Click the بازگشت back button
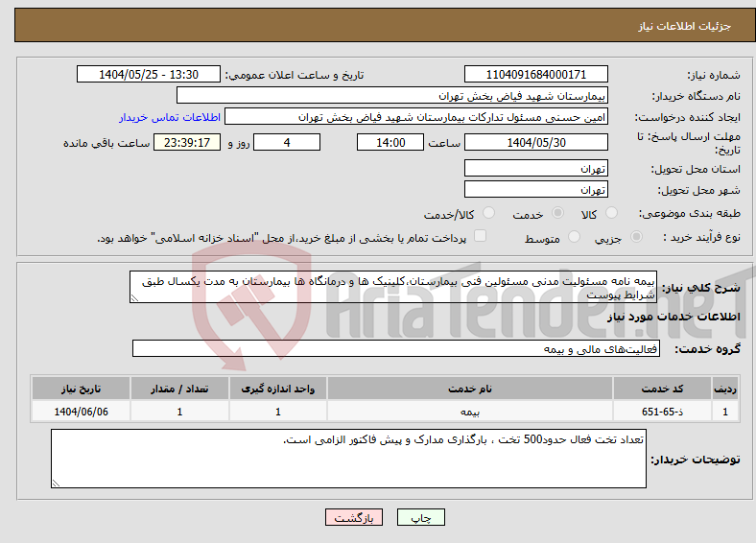This screenshot has width=756, height=543. click(x=354, y=517)
